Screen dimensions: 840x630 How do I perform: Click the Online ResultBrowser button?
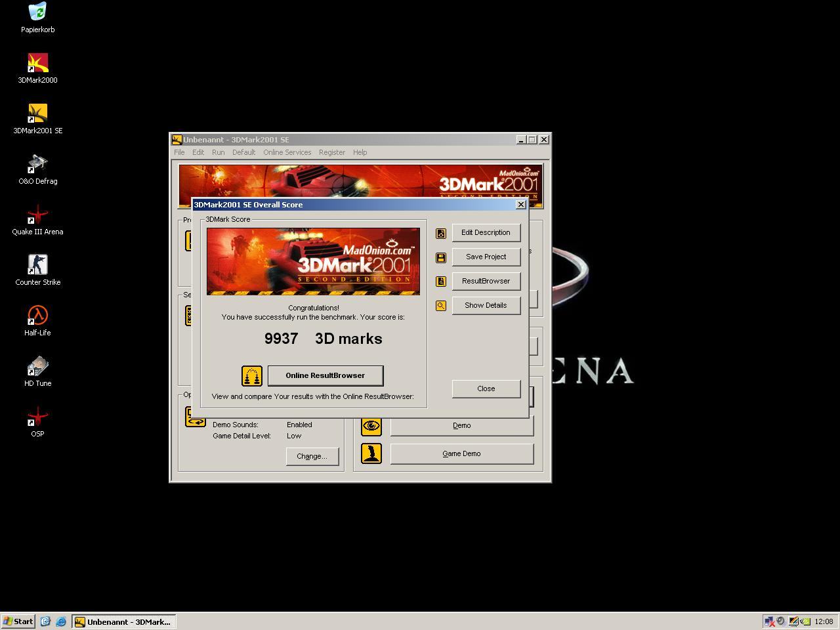pyautogui.click(x=325, y=376)
